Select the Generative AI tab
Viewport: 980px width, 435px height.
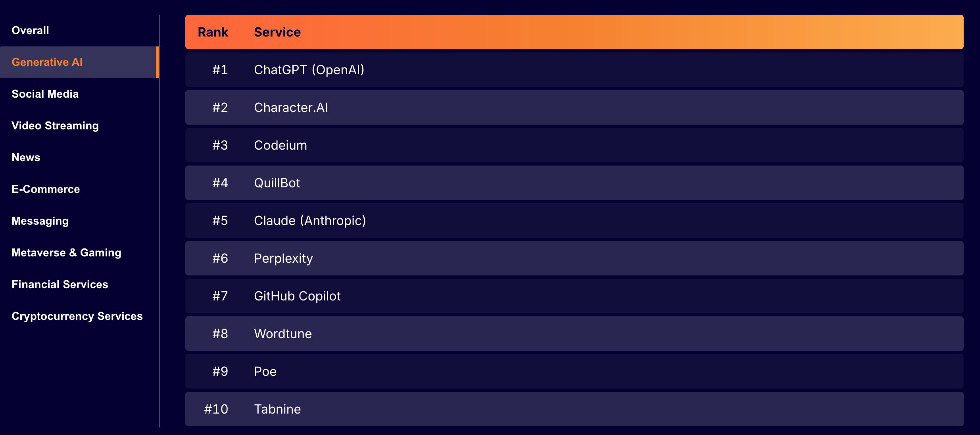(x=47, y=62)
